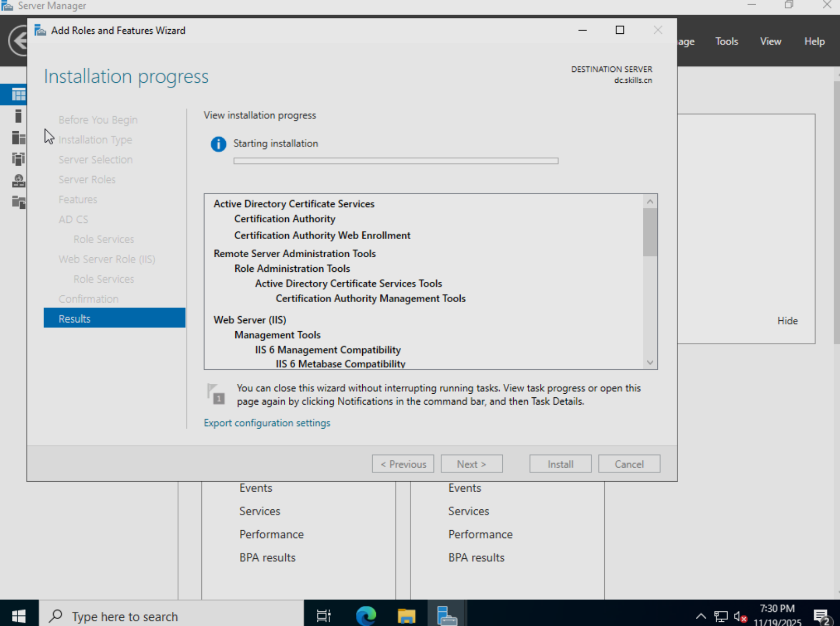
Task: Click the Previous button
Action: click(403, 464)
